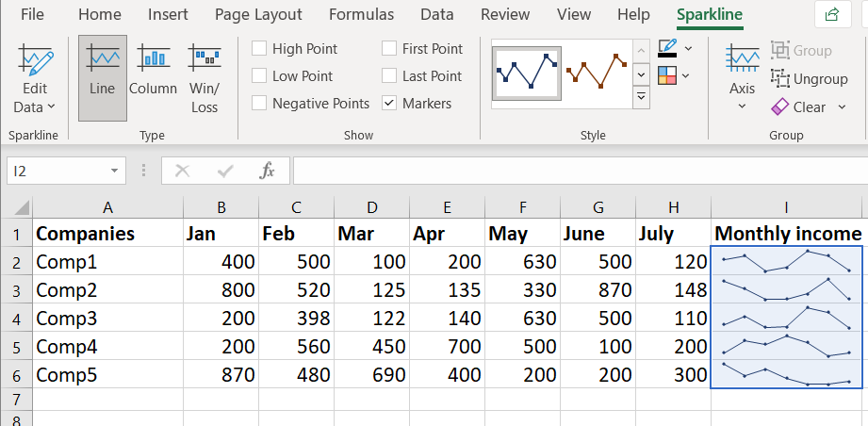Viewport: 868px width, 426px height.
Task: Enable the High Point checkbox
Action: point(259,49)
